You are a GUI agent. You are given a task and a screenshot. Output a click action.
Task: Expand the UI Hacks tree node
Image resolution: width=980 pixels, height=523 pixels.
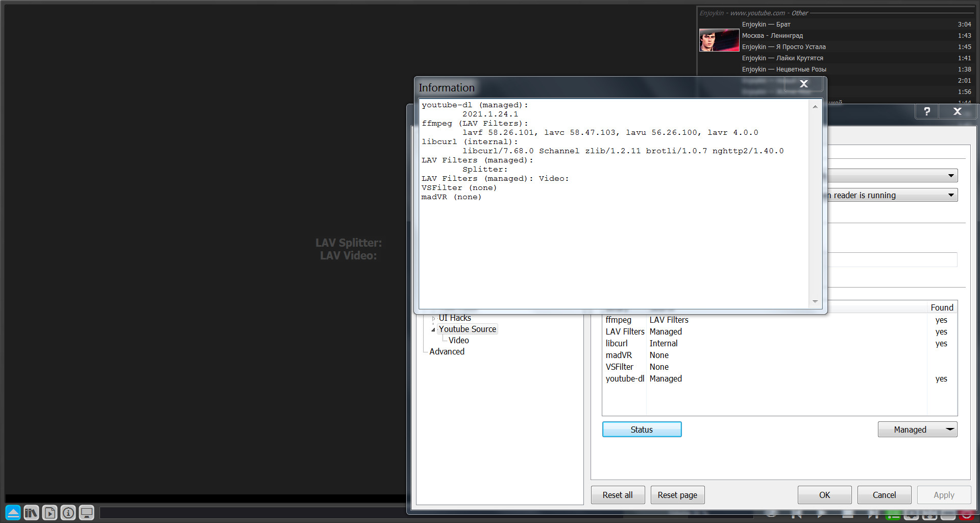[433, 318]
